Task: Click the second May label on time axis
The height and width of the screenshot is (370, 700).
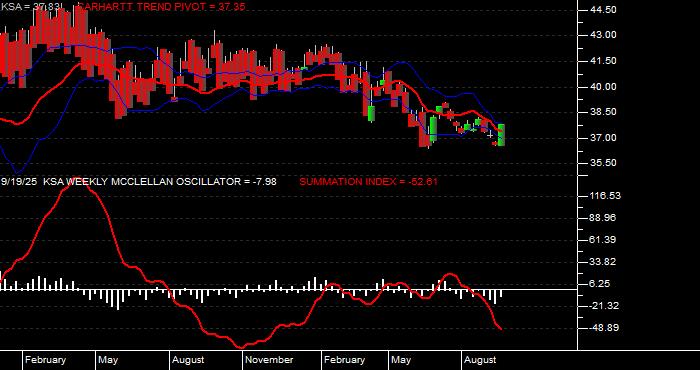Action: click(401, 360)
